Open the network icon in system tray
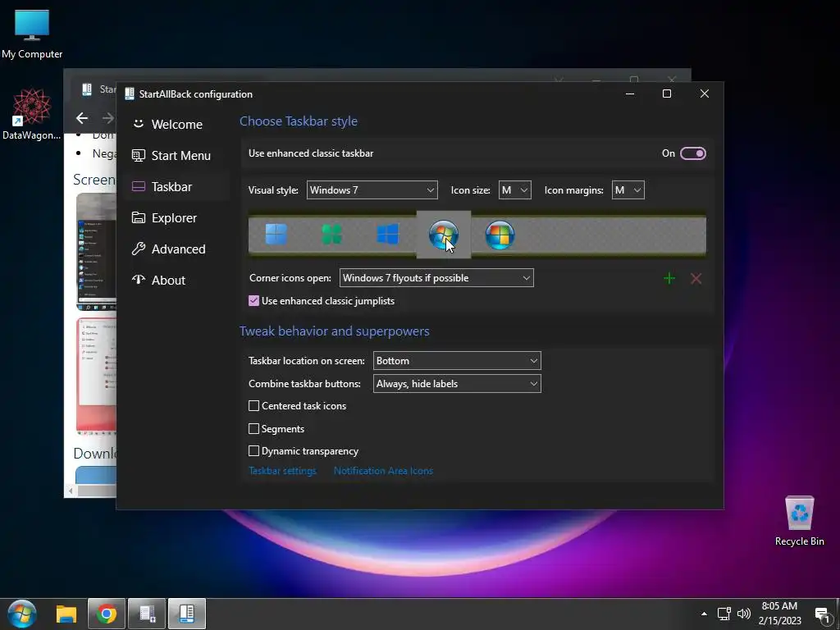This screenshot has width=840, height=630. click(724, 614)
